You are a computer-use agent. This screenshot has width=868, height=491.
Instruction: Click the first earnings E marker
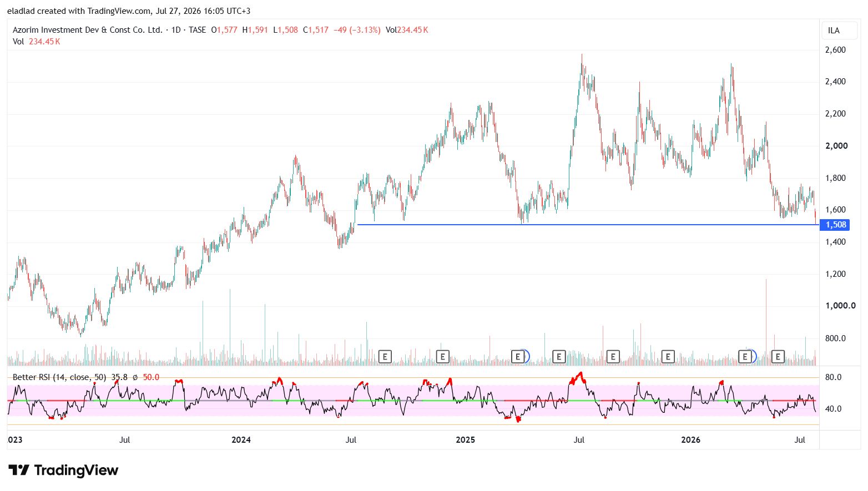pyautogui.click(x=385, y=357)
